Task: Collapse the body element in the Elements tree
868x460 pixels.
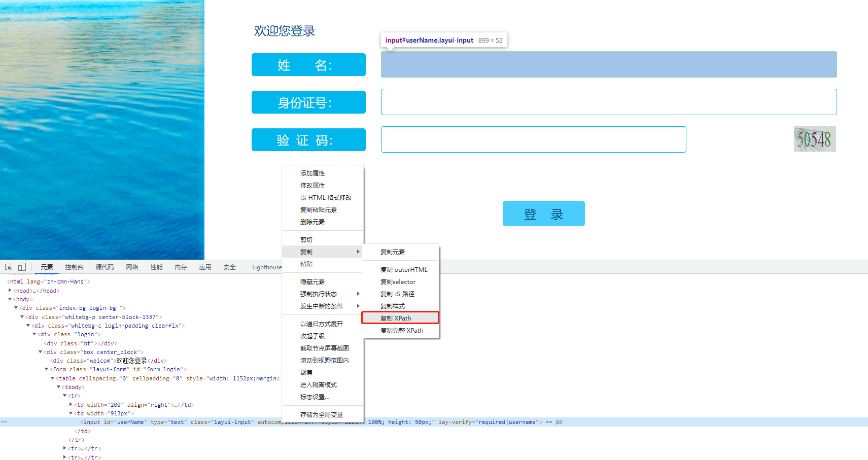Action: (9, 299)
